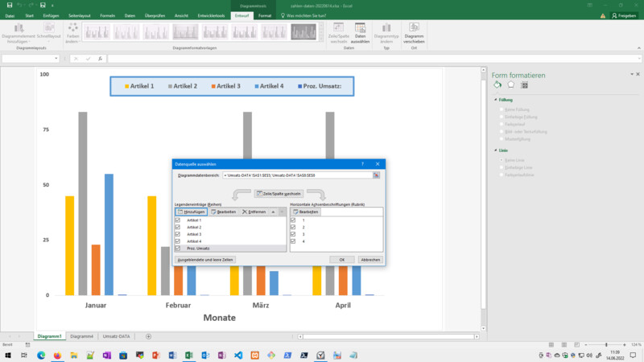Click the Undo arrow in the title bar
The image size is (644, 362).
19,6
